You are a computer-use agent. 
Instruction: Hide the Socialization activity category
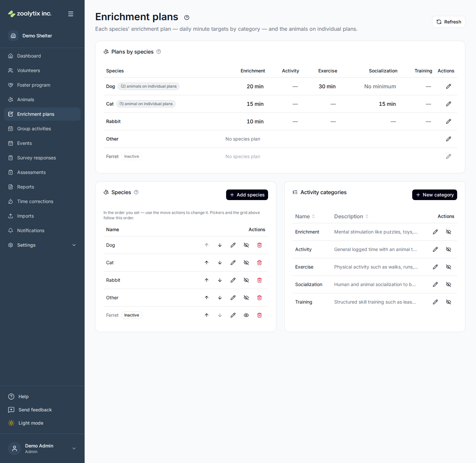[449, 284]
